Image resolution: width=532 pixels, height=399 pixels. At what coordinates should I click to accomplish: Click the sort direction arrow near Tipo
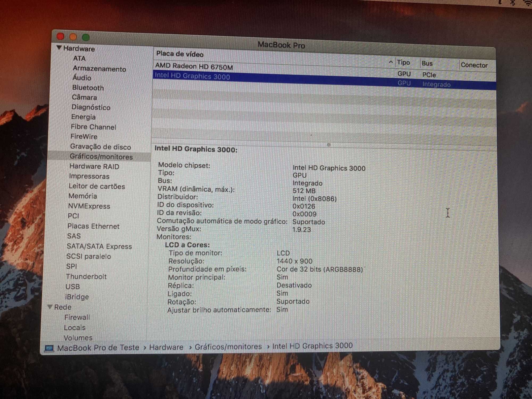click(x=390, y=62)
